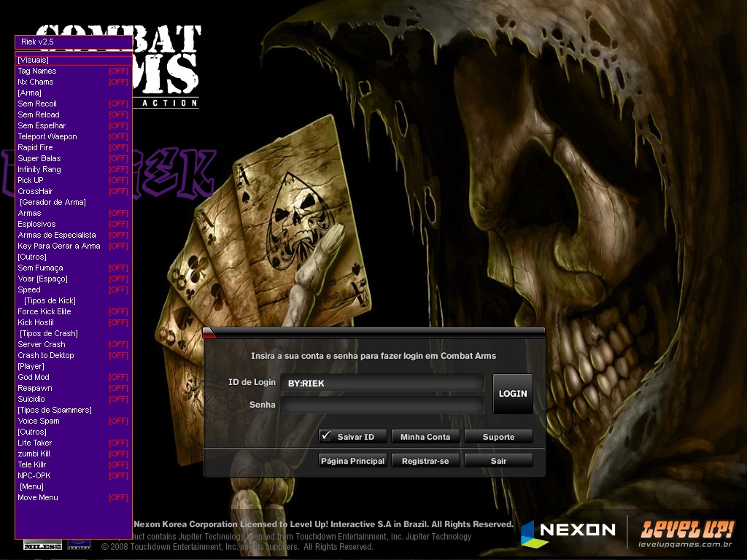
Task: Toggle Sem Espelhar setting
Action: tap(74, 125)
